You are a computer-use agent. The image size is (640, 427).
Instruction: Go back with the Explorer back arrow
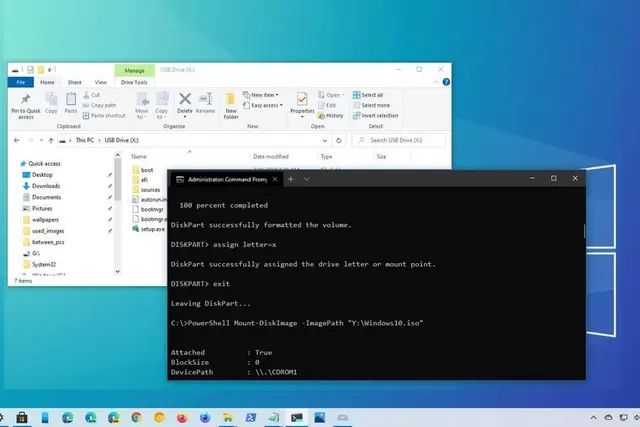(x=16, y=140)
